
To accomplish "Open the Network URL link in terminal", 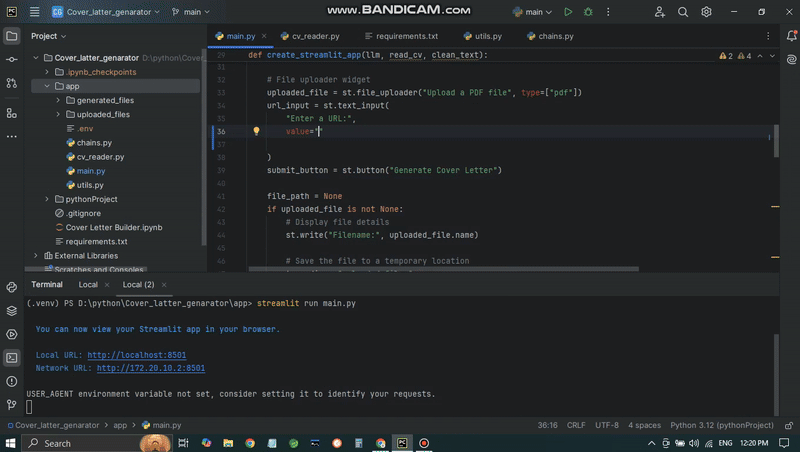I will (150, 368).
